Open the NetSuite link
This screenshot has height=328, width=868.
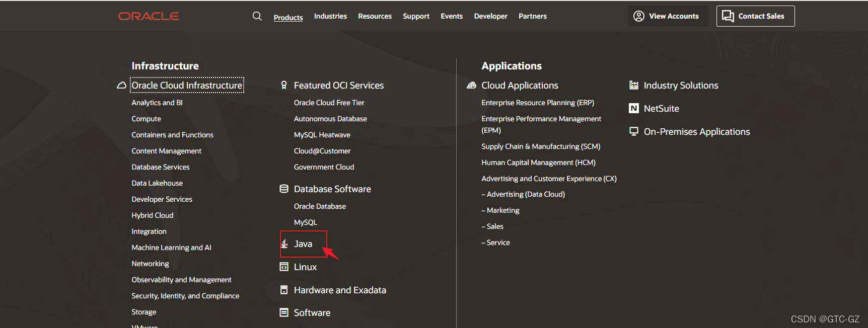(662, 109)
